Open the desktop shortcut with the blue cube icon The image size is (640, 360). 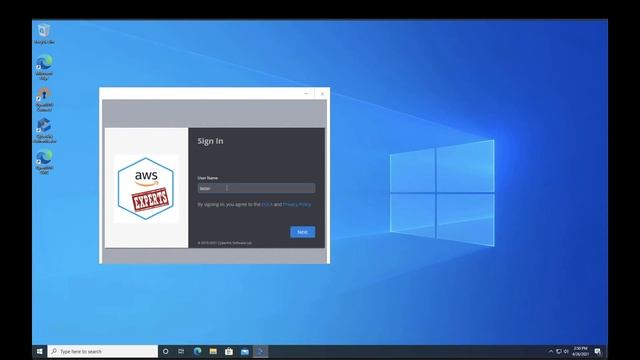tap(44, 131)
